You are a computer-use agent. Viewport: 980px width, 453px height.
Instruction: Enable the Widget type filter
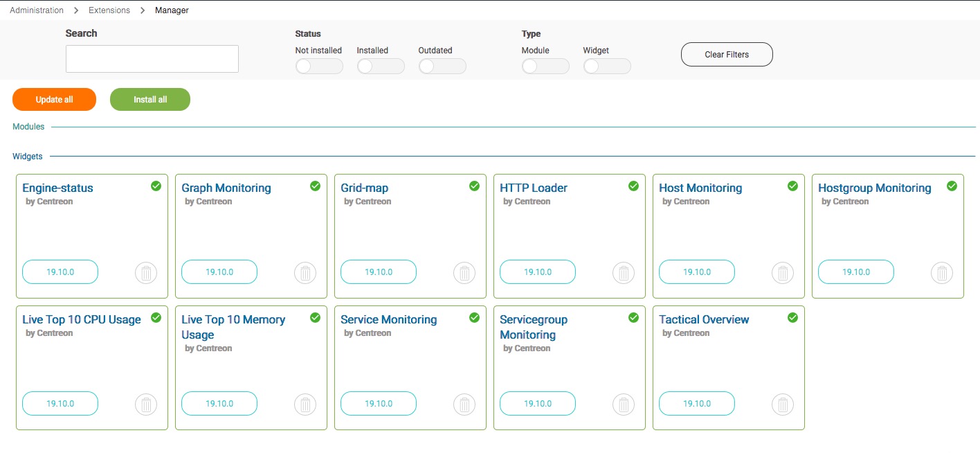coord(606,66)
